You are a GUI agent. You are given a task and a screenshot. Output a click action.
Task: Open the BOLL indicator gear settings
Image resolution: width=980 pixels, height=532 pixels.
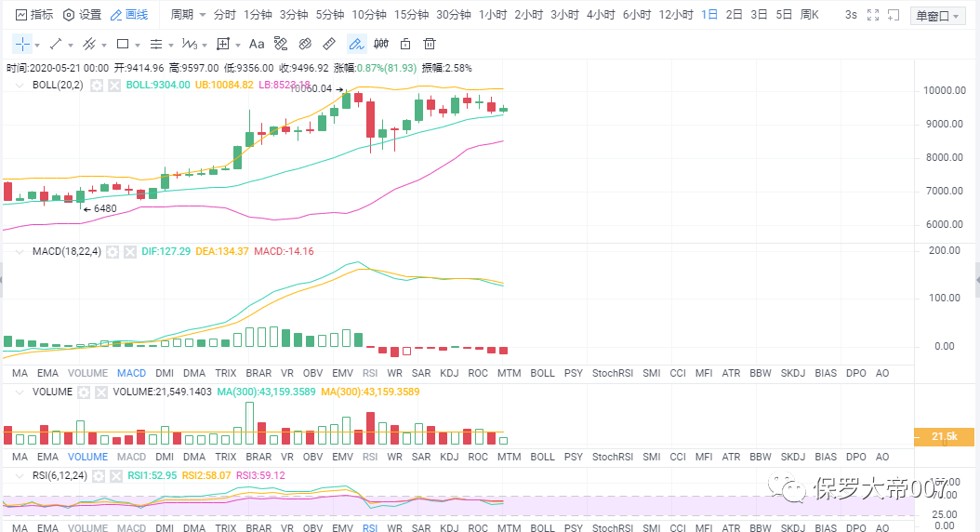97,86
